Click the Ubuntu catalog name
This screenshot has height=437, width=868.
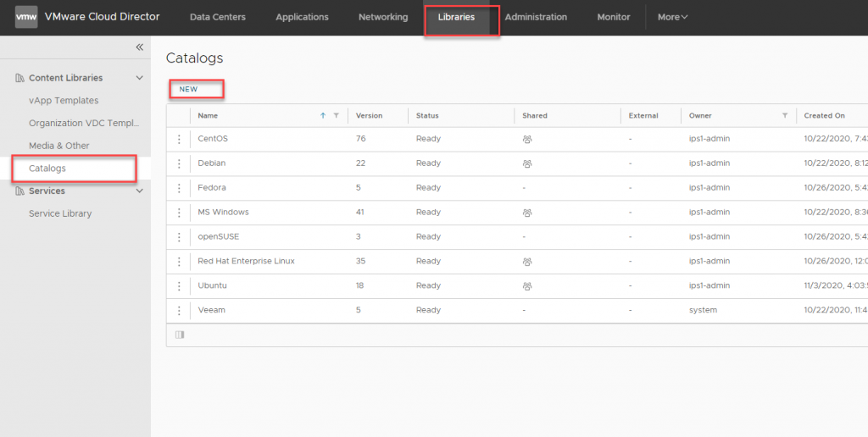213,285
